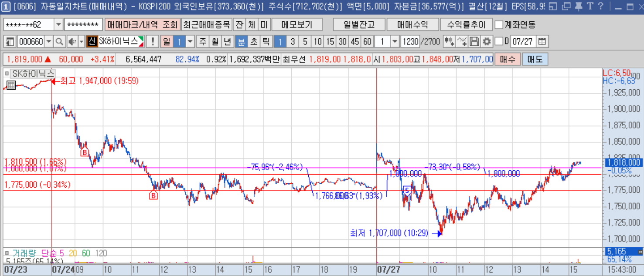Screen dimensions: 644x276
Task: Open the stock list side panel icon
Action: [x=10, y=42]
